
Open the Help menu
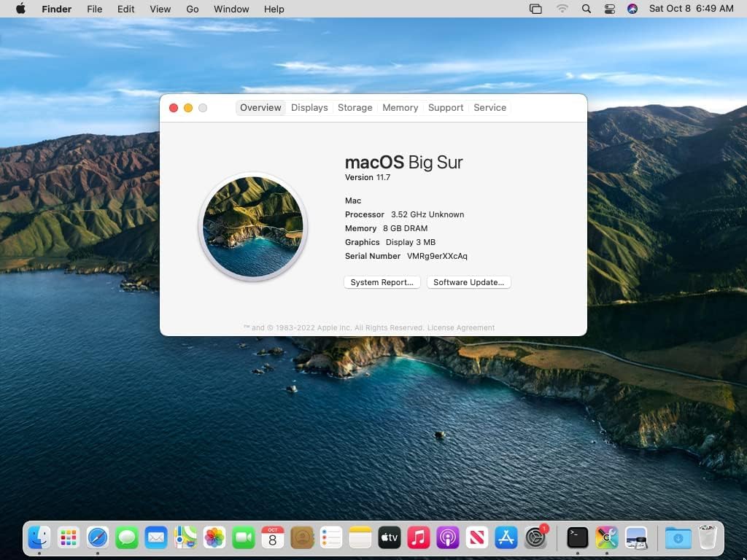tap(274, 9)
